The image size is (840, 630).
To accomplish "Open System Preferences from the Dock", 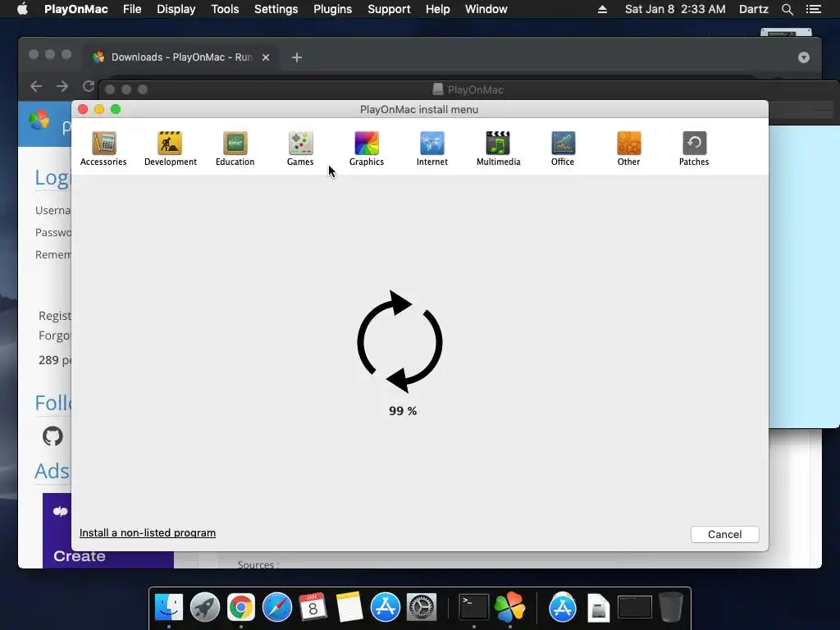I will tap(422, 608).
